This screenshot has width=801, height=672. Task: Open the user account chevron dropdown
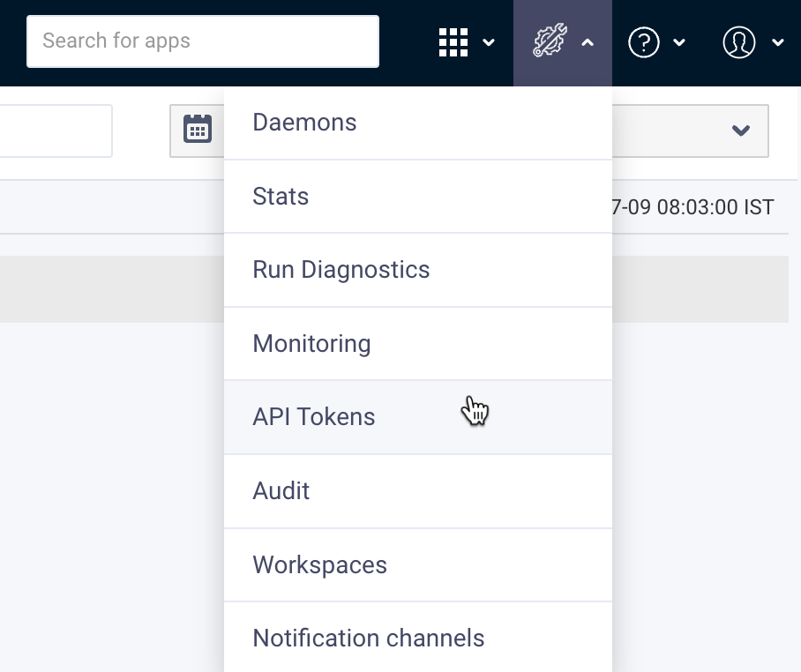(x=777, y=42)
